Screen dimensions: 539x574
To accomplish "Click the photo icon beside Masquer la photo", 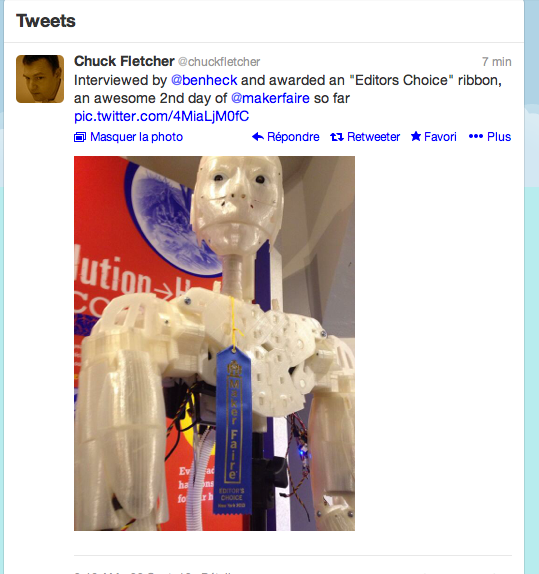I will (80, 137).
